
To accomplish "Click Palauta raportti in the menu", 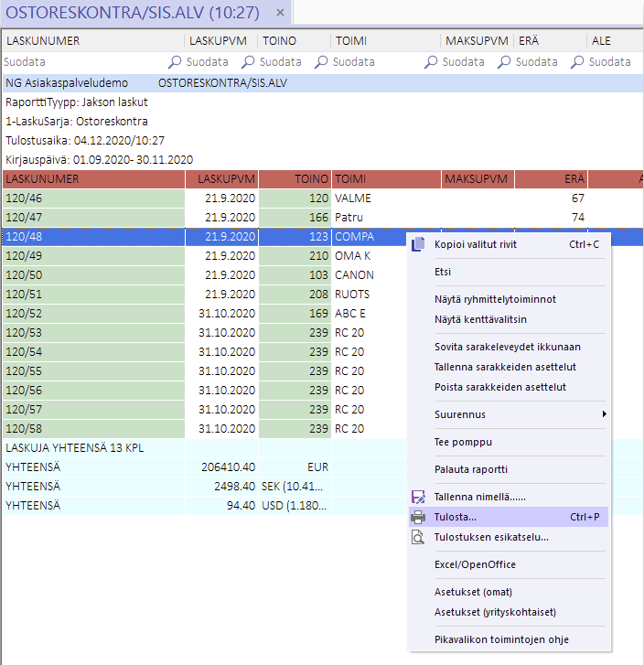I will tap(471, 469).
